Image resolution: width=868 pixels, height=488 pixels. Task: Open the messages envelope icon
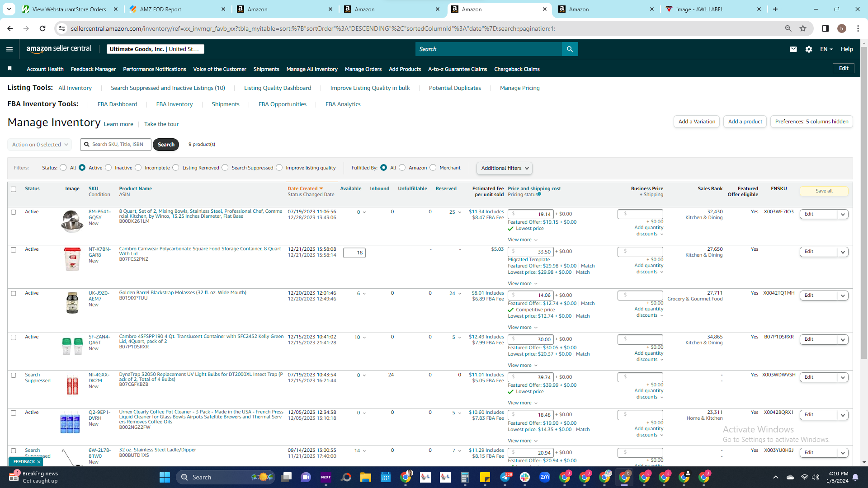click(793, 49)
